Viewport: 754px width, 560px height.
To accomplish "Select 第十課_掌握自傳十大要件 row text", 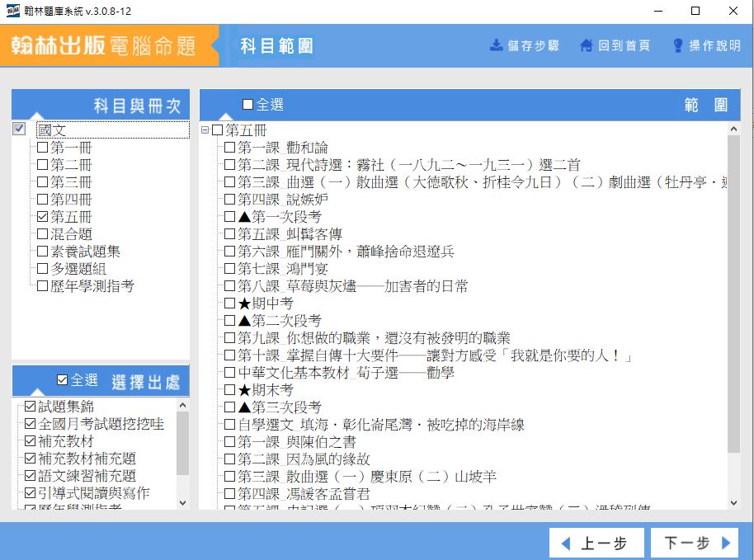I will click(435, 355).
